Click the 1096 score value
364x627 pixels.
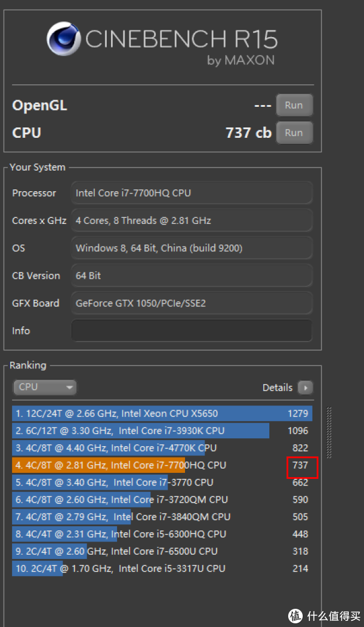click(x=298, y=431)
